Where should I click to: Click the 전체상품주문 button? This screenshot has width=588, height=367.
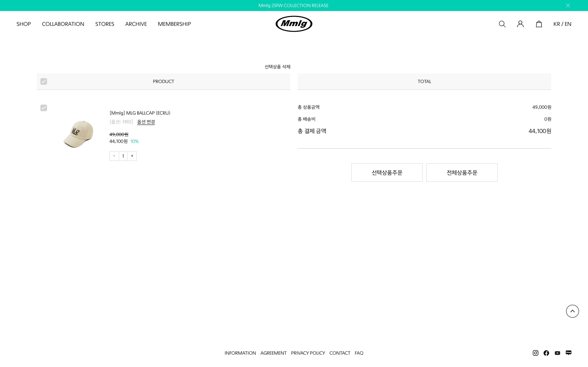coord(462,172)
